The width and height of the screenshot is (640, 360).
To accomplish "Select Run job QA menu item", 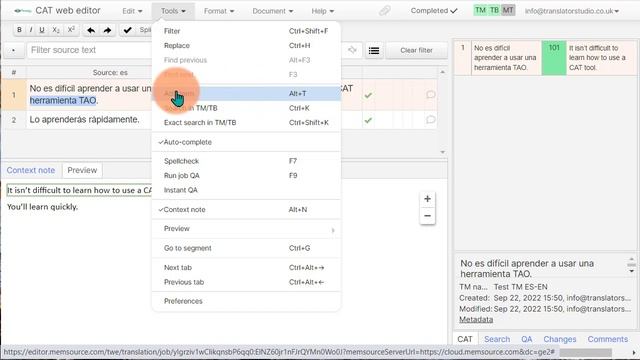I will [246, 176].
